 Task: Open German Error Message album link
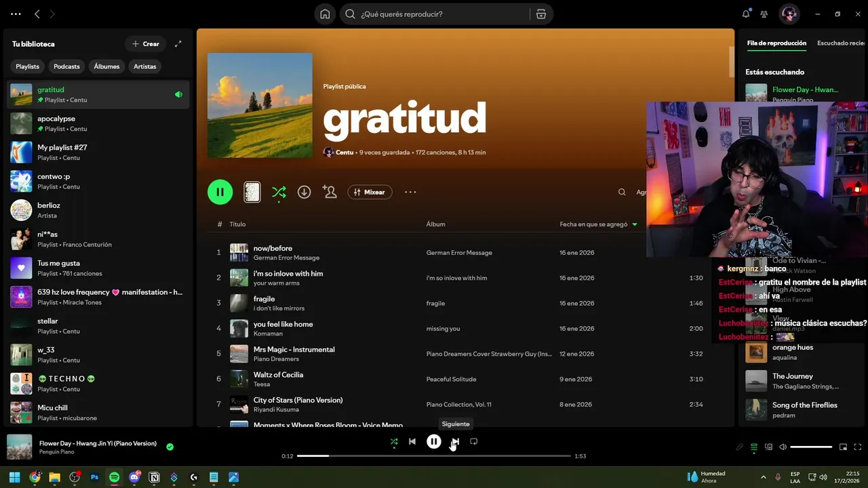point(459,253)
